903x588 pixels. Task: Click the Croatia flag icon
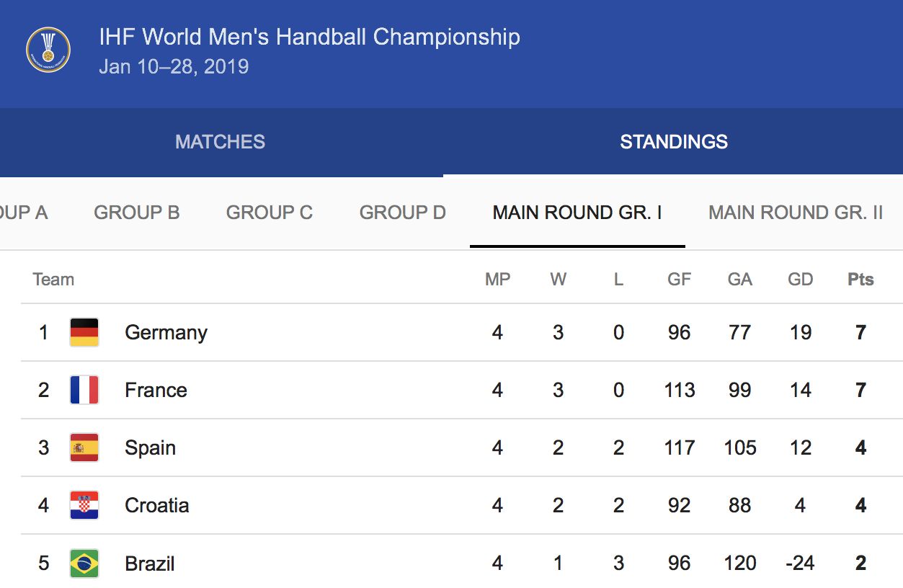pyautogui.click(x=84, y=505)
